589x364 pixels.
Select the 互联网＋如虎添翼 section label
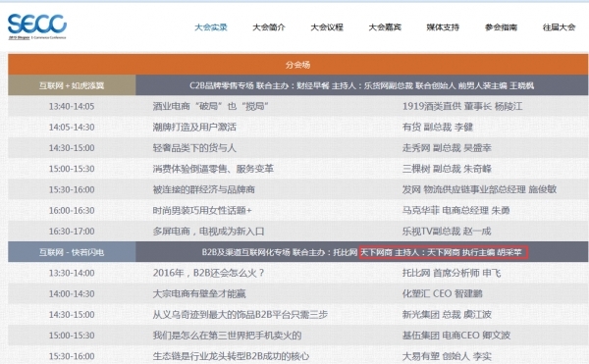72,85
